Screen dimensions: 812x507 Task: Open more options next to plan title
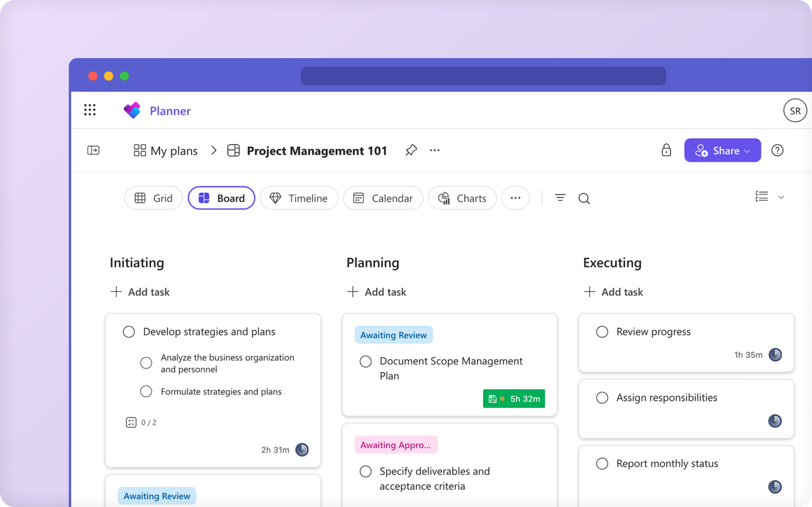435,150
